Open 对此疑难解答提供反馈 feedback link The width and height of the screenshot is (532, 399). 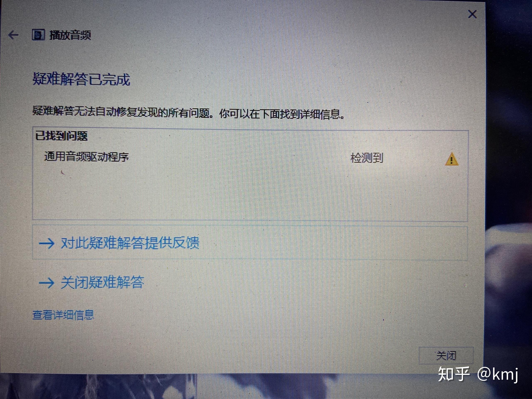pos(130,243)
